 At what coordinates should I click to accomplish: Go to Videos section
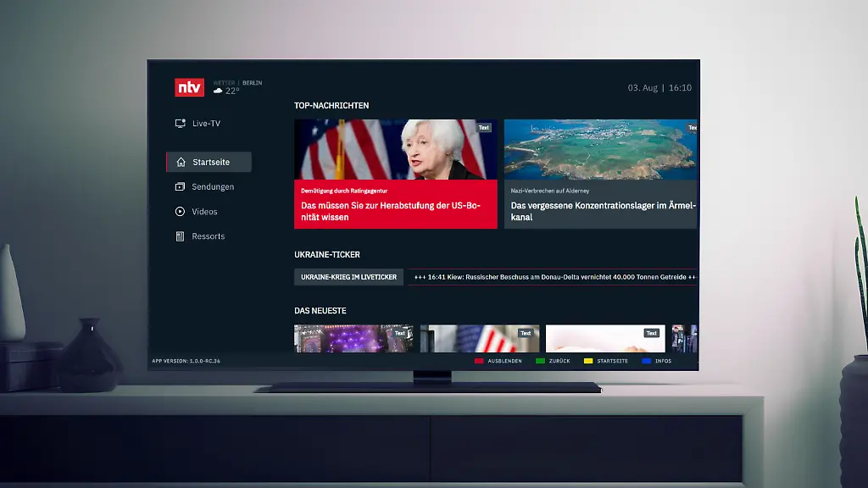tap(204, 212)
